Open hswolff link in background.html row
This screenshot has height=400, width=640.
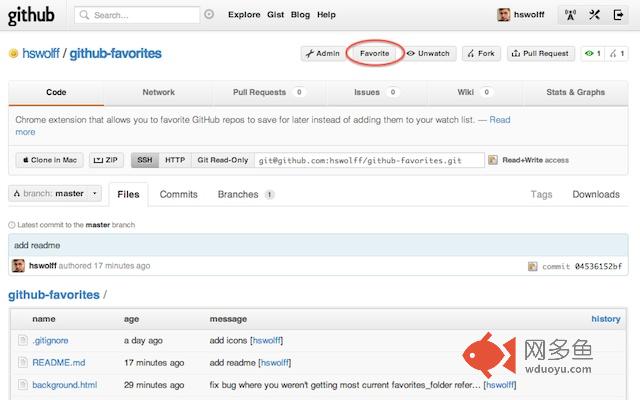[x=500, y=385]
